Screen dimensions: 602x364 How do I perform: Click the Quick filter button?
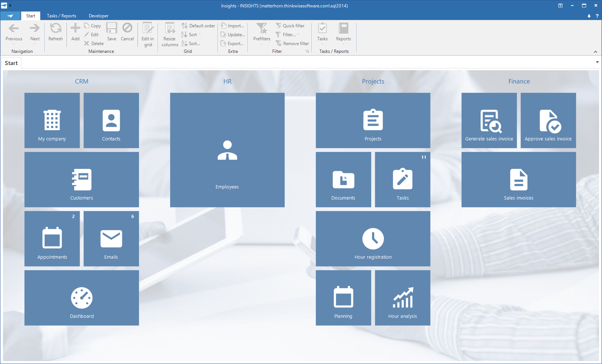pyautogui.click(x=290, y=26)
